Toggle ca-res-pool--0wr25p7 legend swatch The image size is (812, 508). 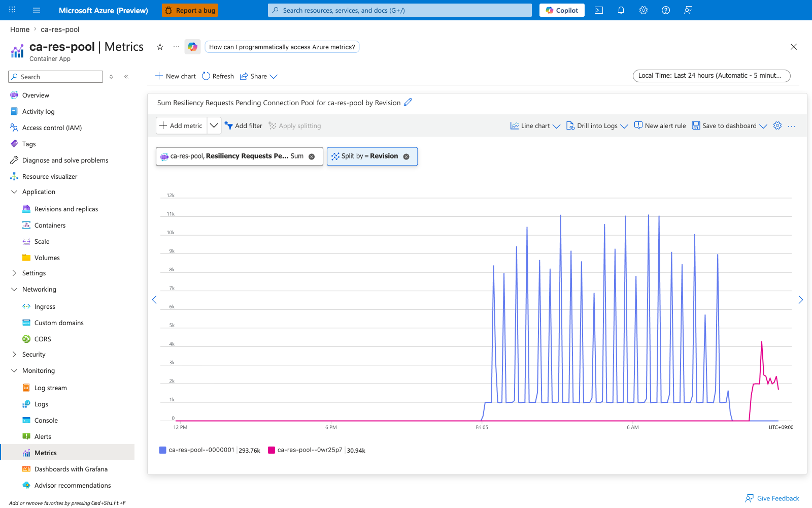pos(272,450)
